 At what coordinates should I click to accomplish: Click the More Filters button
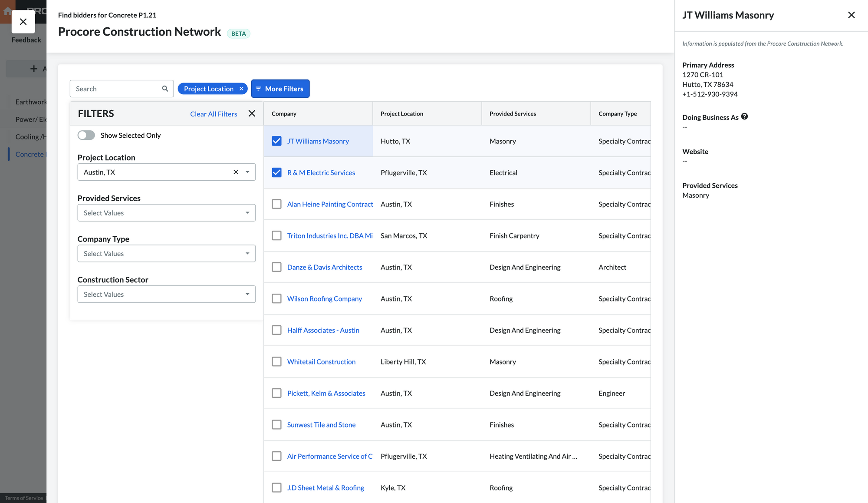280,89
